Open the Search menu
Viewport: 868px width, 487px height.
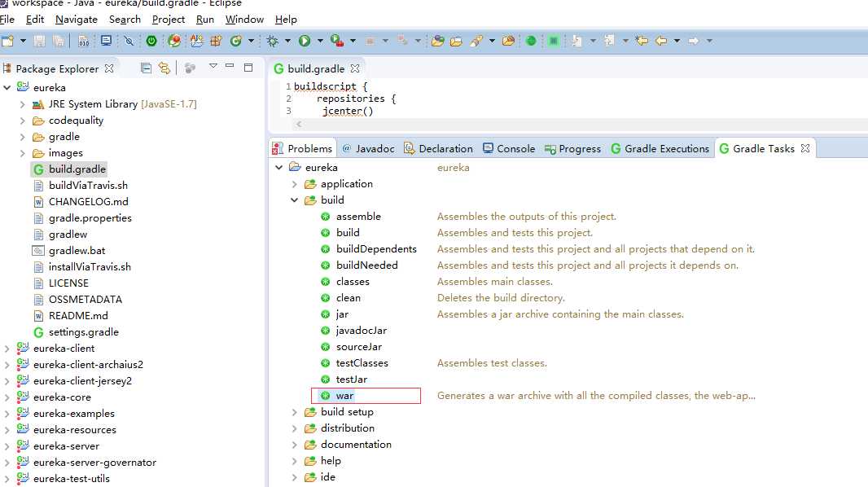125,20
